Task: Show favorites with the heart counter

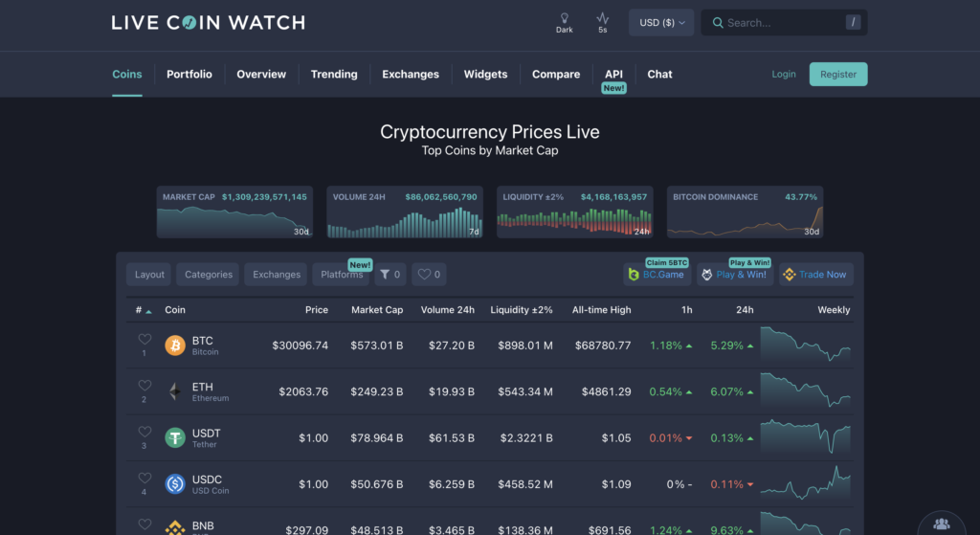Action: pyautogui.click(x=429, y=275)
